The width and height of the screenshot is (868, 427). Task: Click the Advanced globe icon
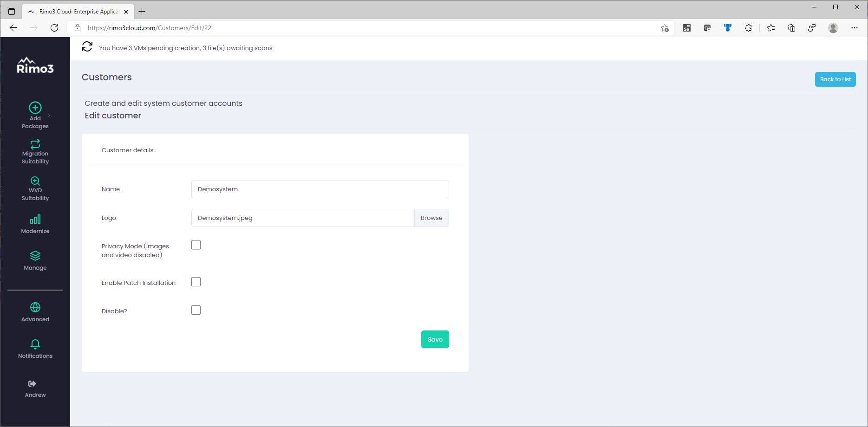tap(35, 307)
